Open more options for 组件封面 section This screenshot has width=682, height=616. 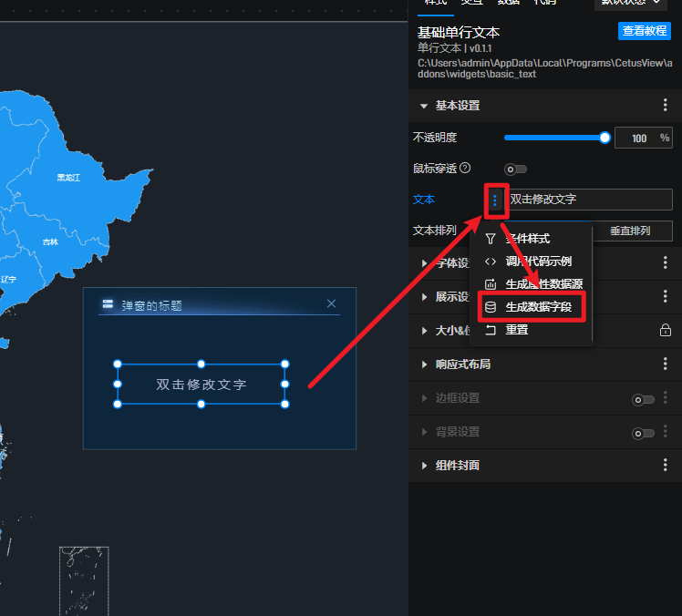[x=665, y=466]
